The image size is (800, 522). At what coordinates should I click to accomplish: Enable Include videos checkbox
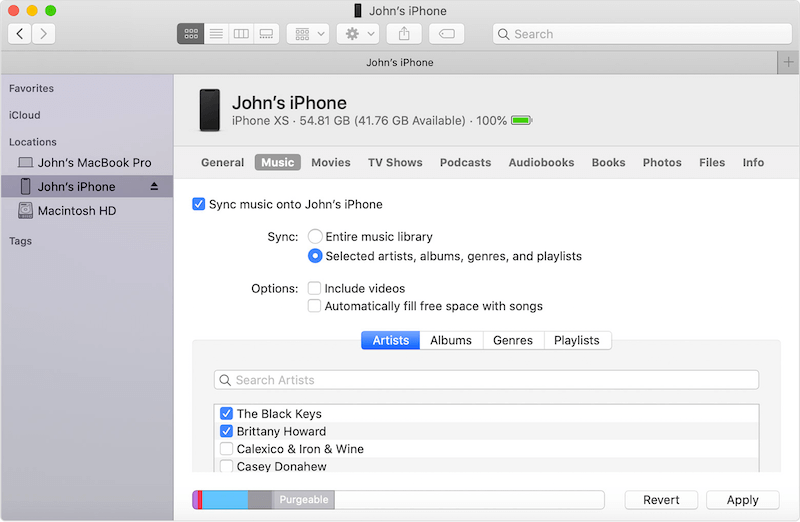click(314, 288)
